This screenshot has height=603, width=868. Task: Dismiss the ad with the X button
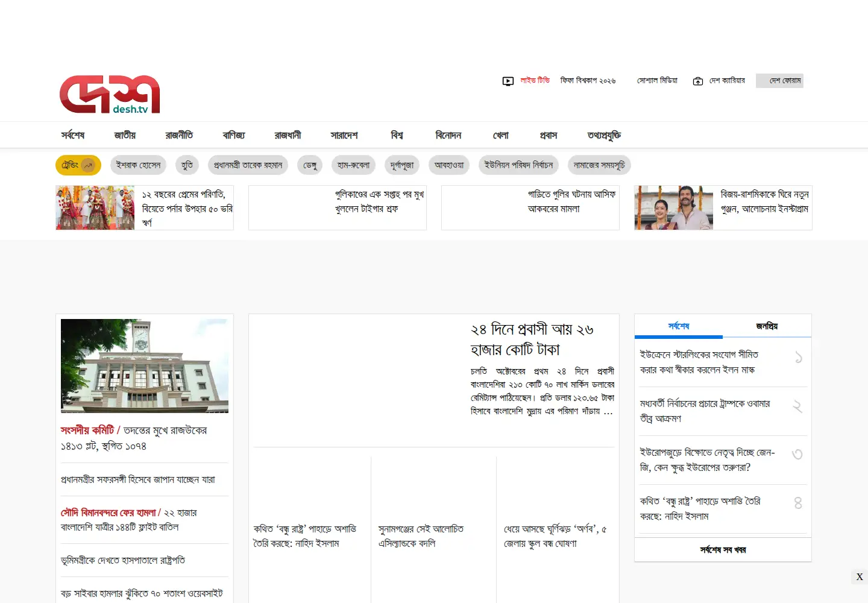860,577
